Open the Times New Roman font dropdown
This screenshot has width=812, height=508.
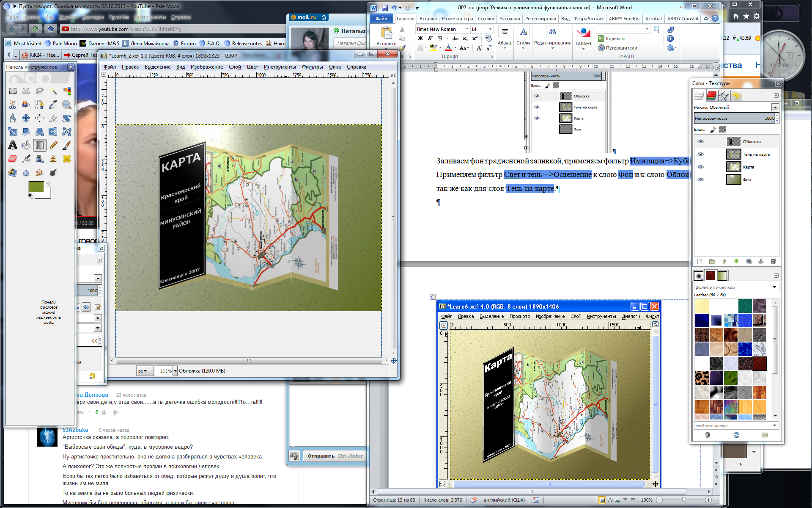click(467, 29)
